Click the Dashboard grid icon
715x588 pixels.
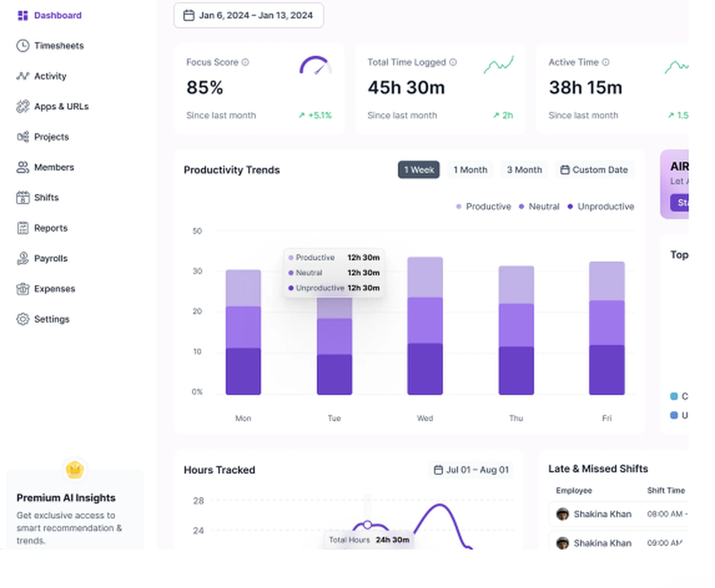tap(23, 16)
